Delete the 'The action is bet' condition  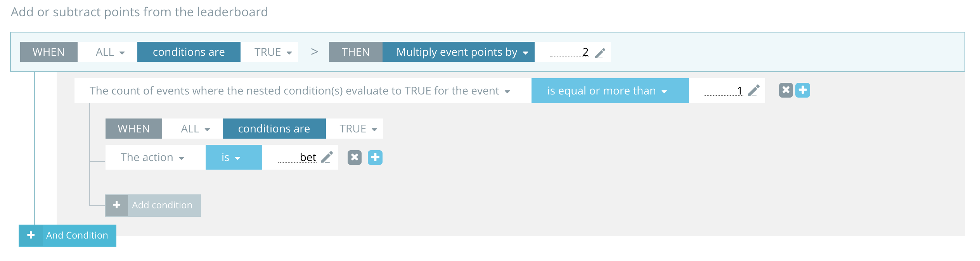point(355,158)
